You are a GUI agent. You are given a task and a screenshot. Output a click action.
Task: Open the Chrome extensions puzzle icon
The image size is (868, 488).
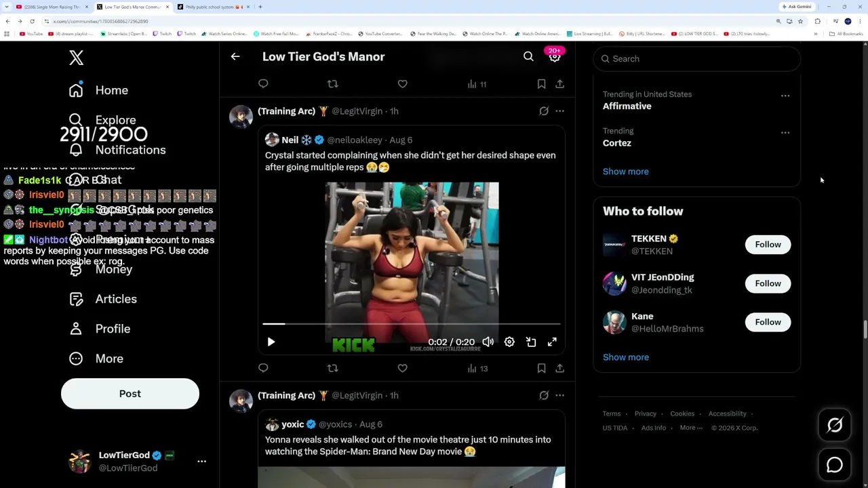coord(817,21)
